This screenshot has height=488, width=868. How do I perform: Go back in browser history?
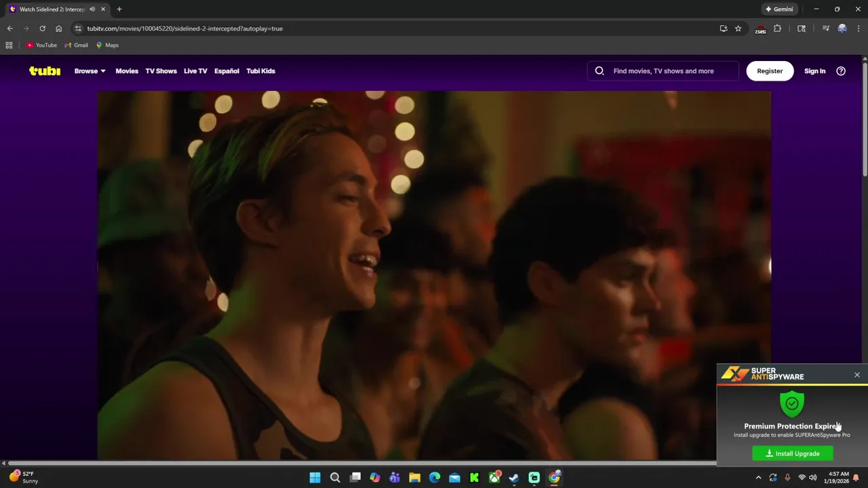pos(9,28)
